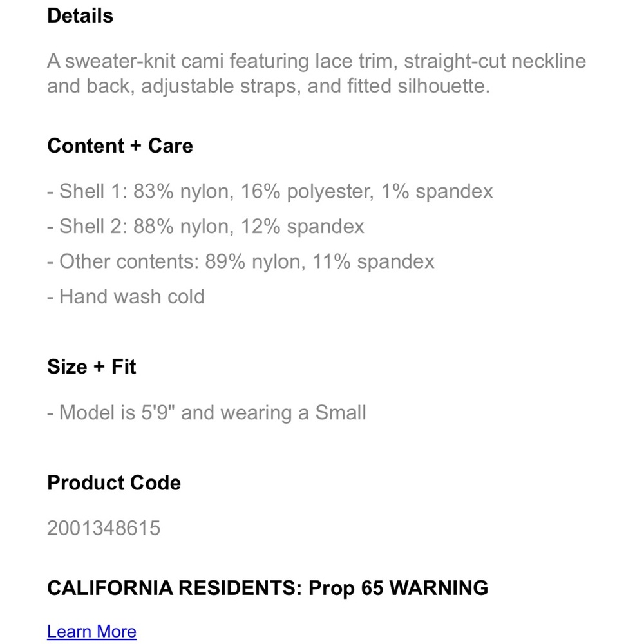The image size is (644, 644).
Task: Click the Shell 2 fabric content line
Action: (205, 226)
